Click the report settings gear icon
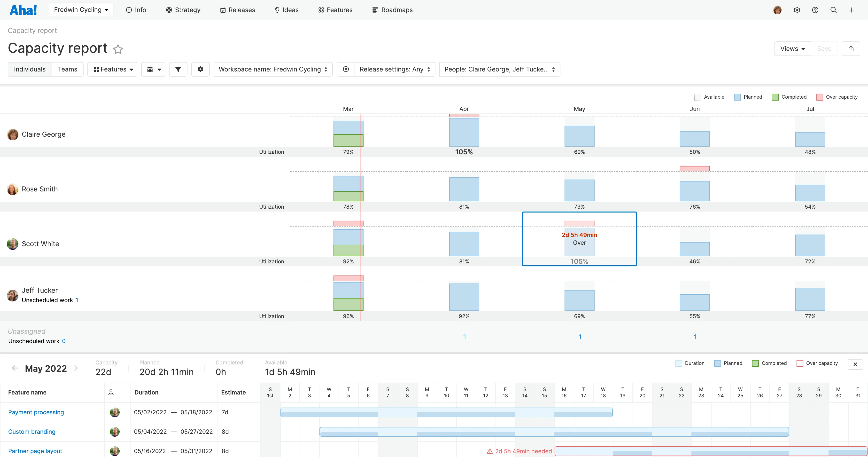This screenshot has height=457, width=868. (200, 69)
